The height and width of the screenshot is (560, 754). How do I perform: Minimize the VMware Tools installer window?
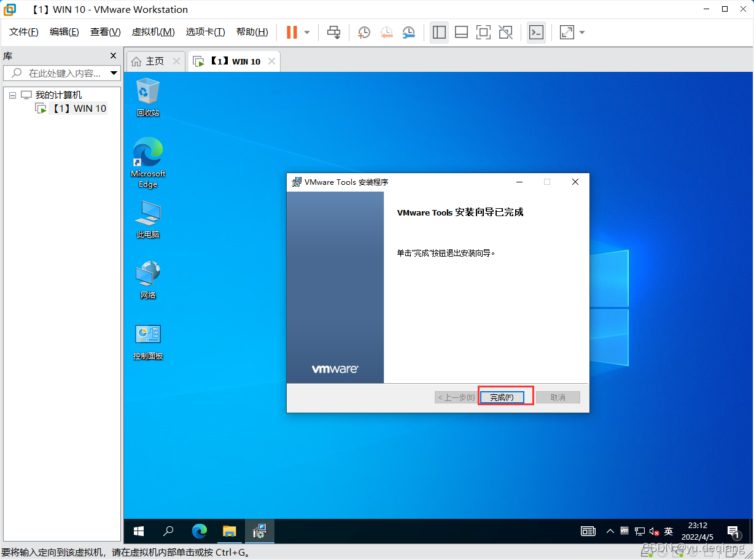coord(519,182)
